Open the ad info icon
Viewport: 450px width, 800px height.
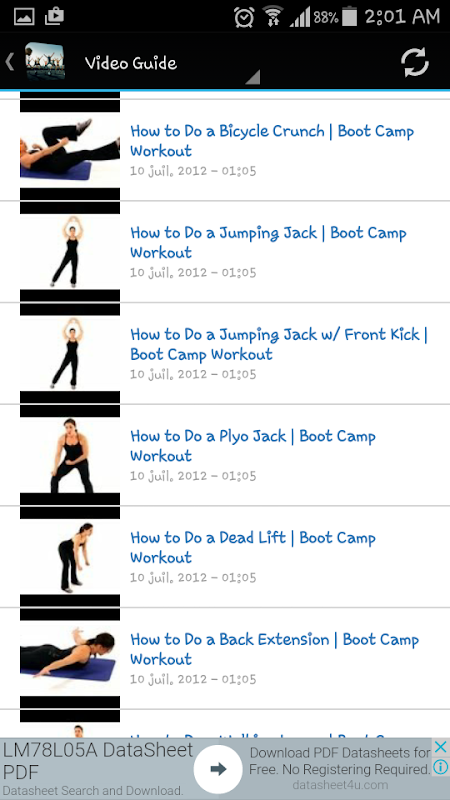[x=440, y=767]
